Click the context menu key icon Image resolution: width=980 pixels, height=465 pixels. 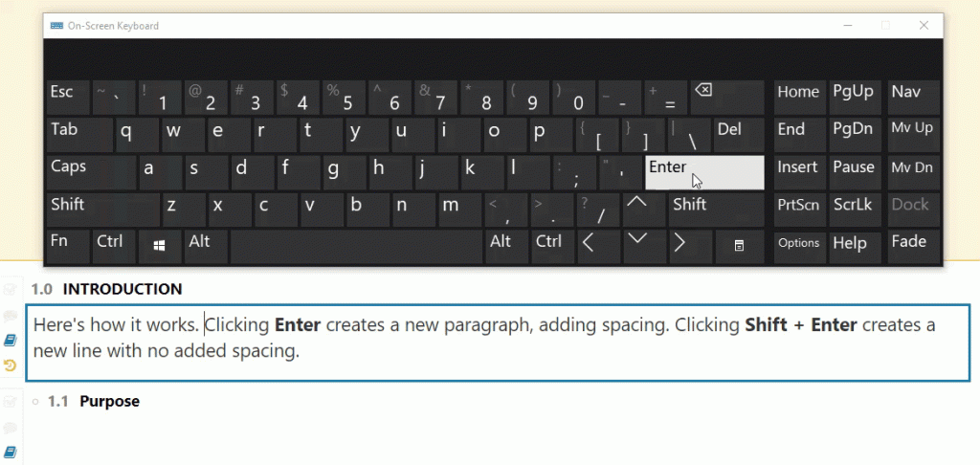740,247
